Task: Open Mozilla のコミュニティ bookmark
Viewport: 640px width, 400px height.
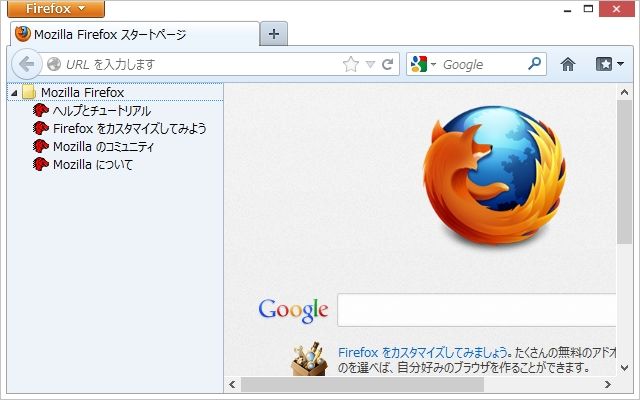Action: click(103, 147)
